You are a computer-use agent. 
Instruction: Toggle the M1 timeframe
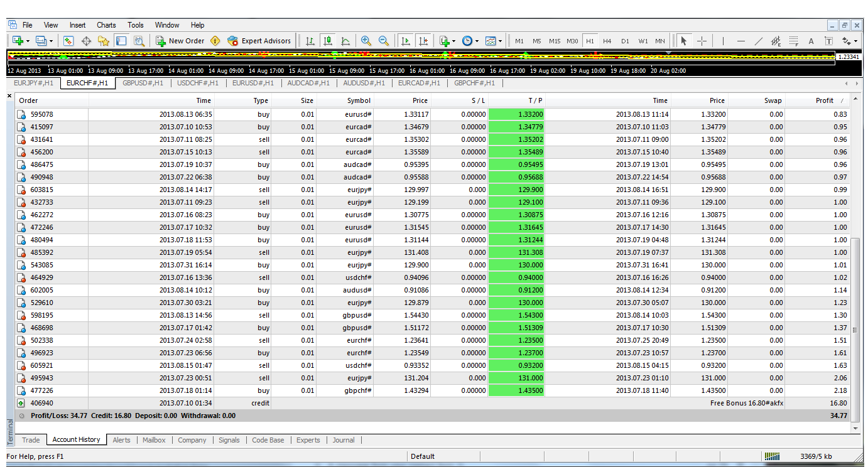(519, 41)
